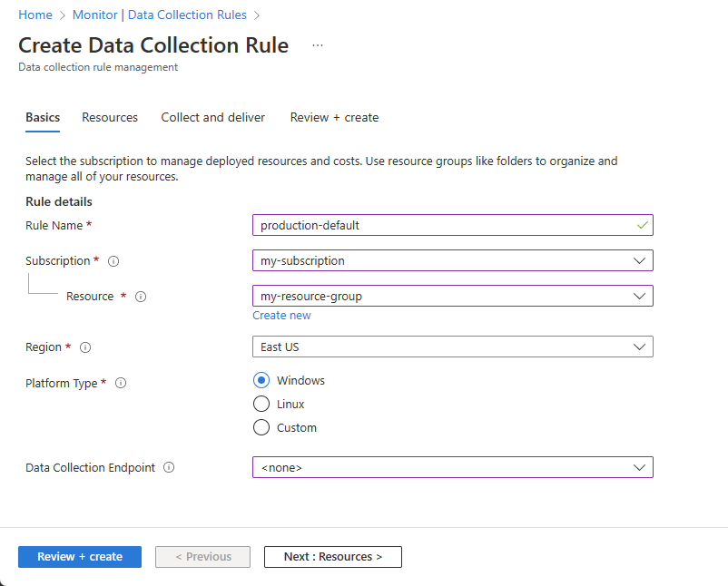Image resolution: width=728 pixels, height=586 pixels.
Task: Click into the Rule Name text field
Action: 445,226
